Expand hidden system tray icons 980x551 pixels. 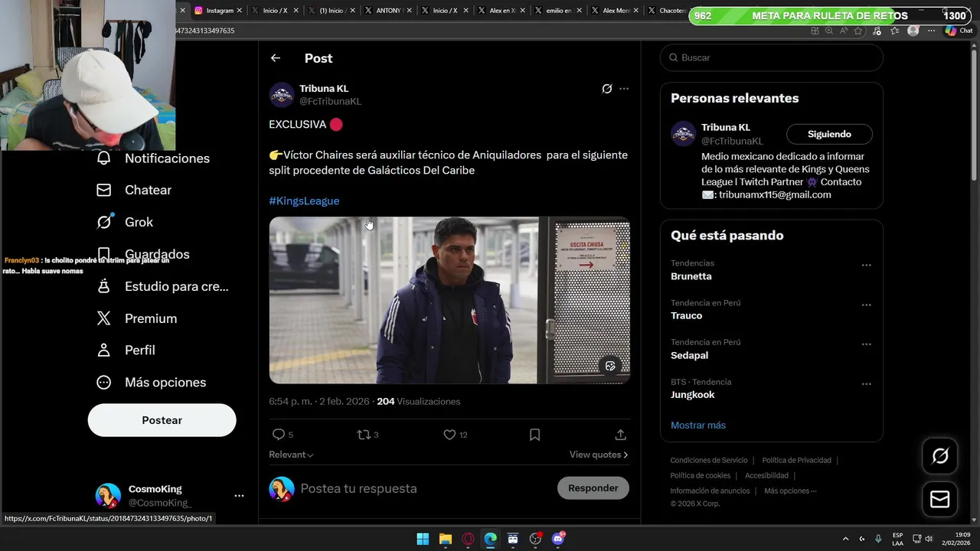click(x=845, y=539)
